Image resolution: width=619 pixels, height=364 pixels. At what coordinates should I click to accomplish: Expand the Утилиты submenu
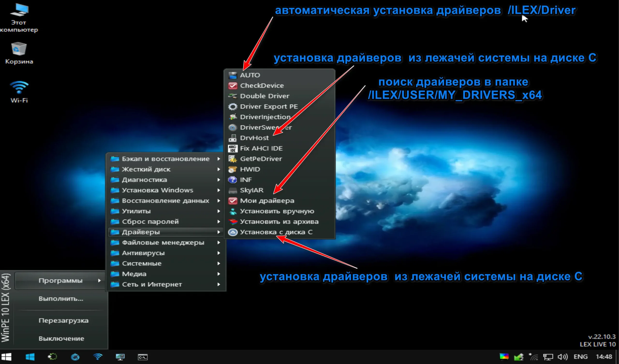tap(137, 211)
